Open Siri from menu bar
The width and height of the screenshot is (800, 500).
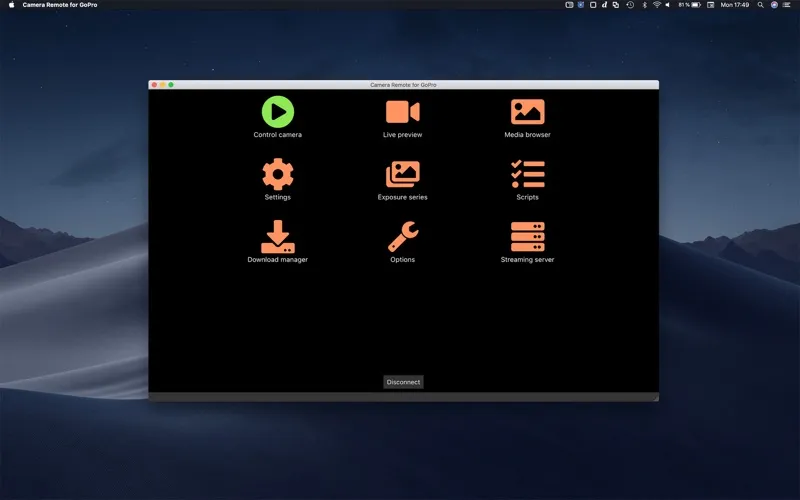[774, 5]
